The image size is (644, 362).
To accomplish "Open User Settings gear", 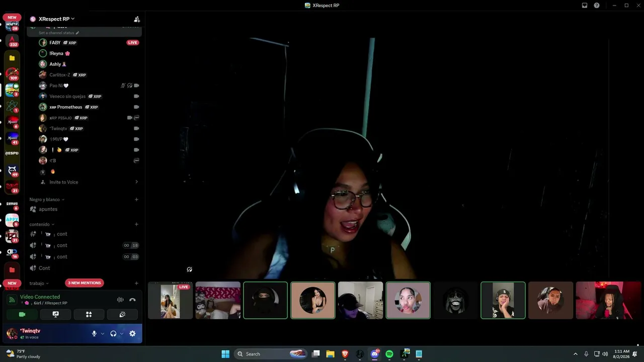I will 132,333.
